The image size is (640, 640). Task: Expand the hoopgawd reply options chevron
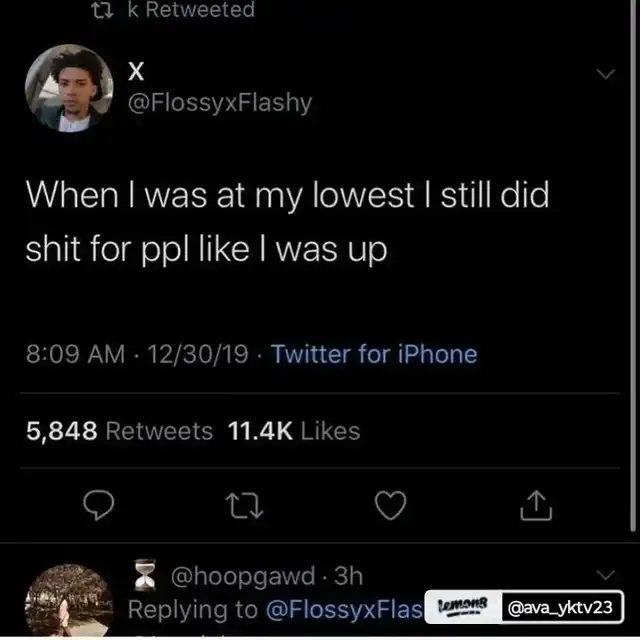pyautogui.click(x=605, y=574)
